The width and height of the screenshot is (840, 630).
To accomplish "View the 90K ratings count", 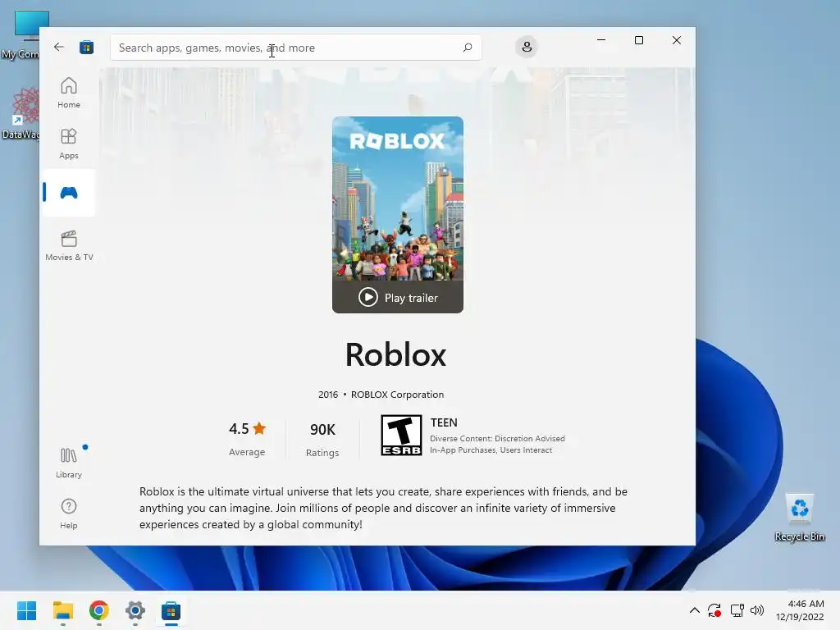I will click(322, 440).
